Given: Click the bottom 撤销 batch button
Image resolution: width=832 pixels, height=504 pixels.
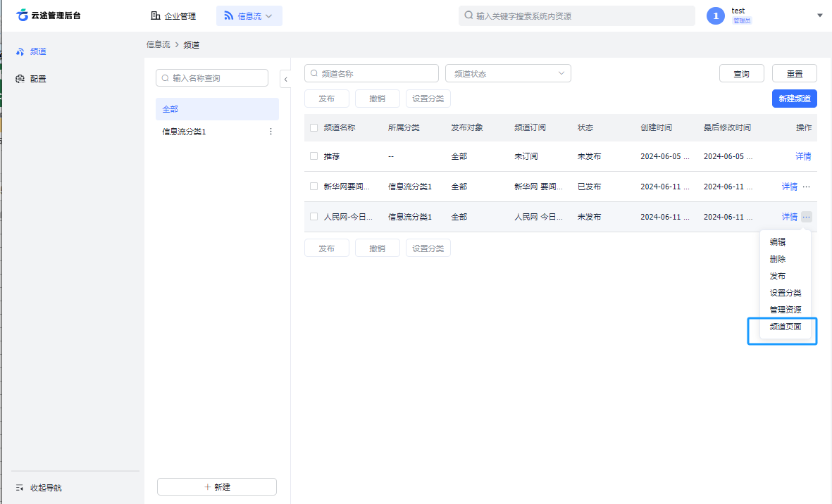Looking at the screenshot, I should [x=378, y=248].
